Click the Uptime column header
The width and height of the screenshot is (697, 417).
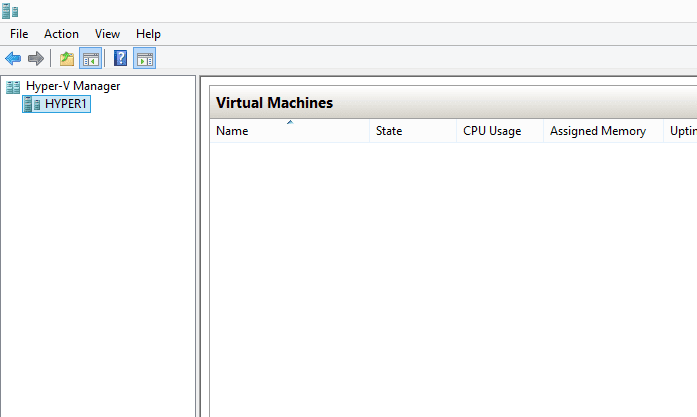point(682,131)
